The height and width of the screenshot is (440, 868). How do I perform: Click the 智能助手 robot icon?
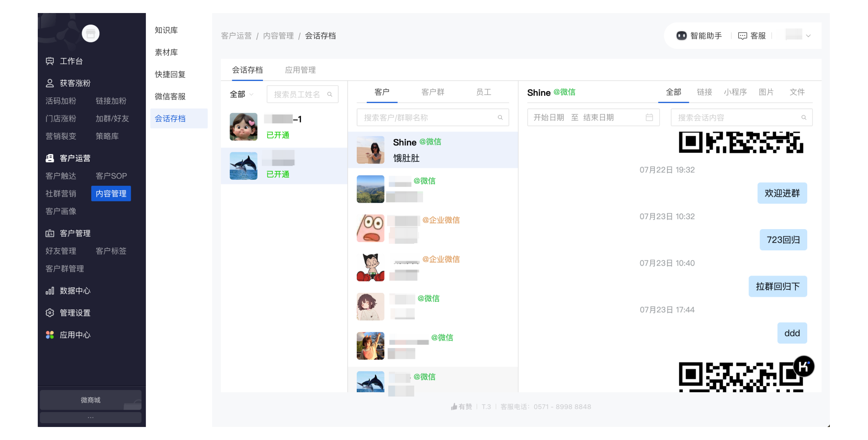(681, 36)
